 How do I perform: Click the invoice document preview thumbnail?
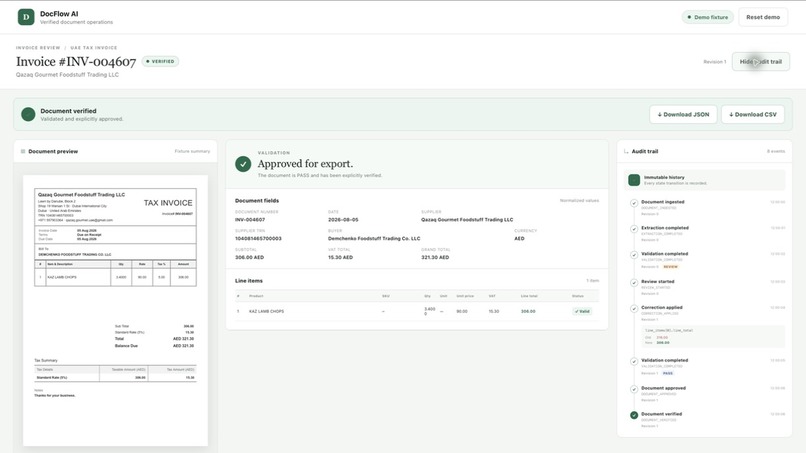coord(116,310)
